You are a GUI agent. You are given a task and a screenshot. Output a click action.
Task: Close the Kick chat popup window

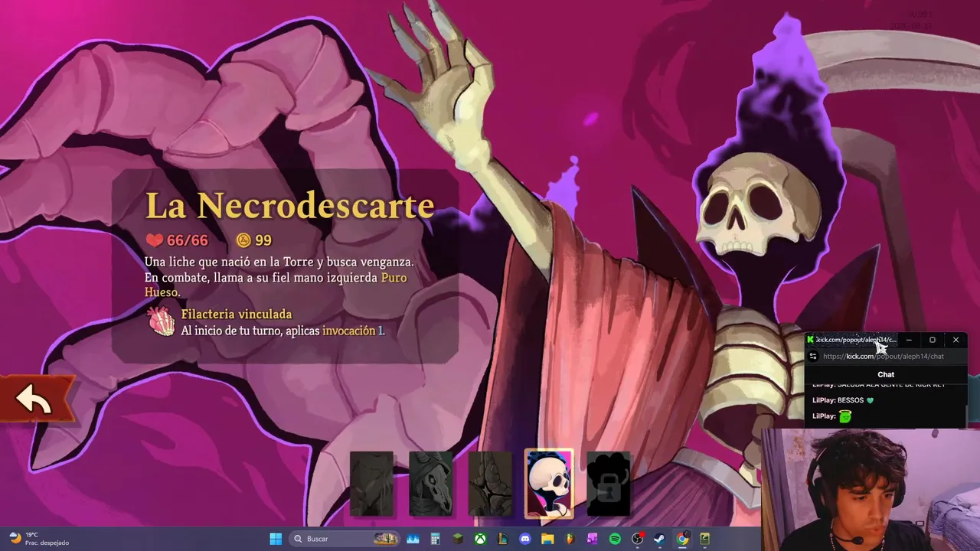coord(955,340)
